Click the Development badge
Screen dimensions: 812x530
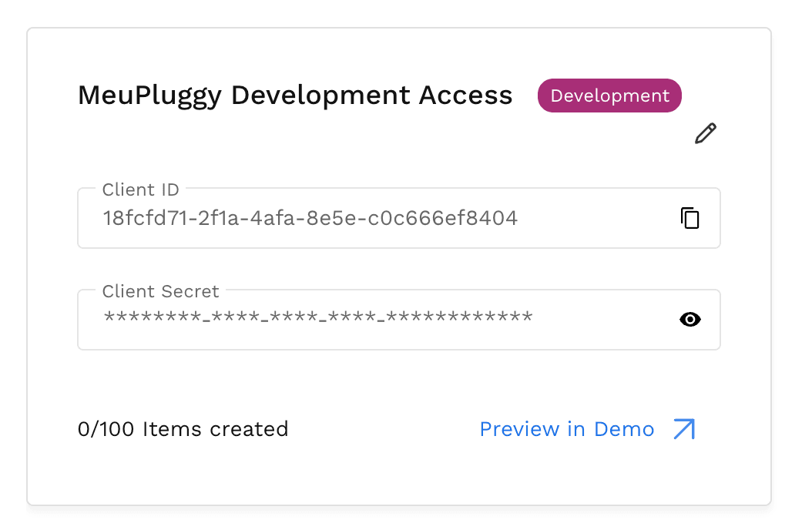pyautogui.click(x=609, y=96)
